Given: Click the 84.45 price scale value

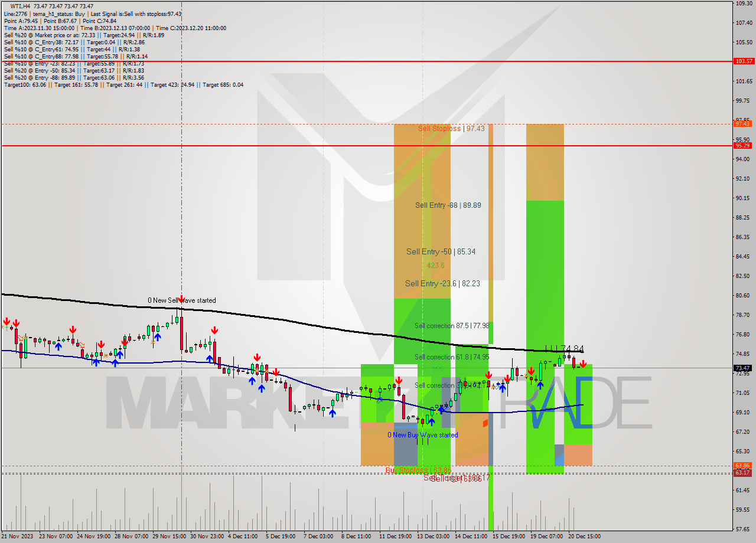Looking at the screenshot, I should click(742, 256).
